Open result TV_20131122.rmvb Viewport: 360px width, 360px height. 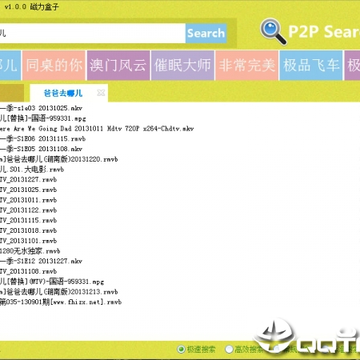click(28, 210)
